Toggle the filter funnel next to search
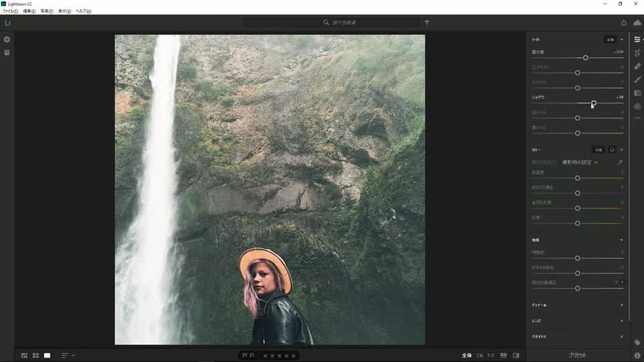Screen dimensions: 644x362 [x=427, y=22]
